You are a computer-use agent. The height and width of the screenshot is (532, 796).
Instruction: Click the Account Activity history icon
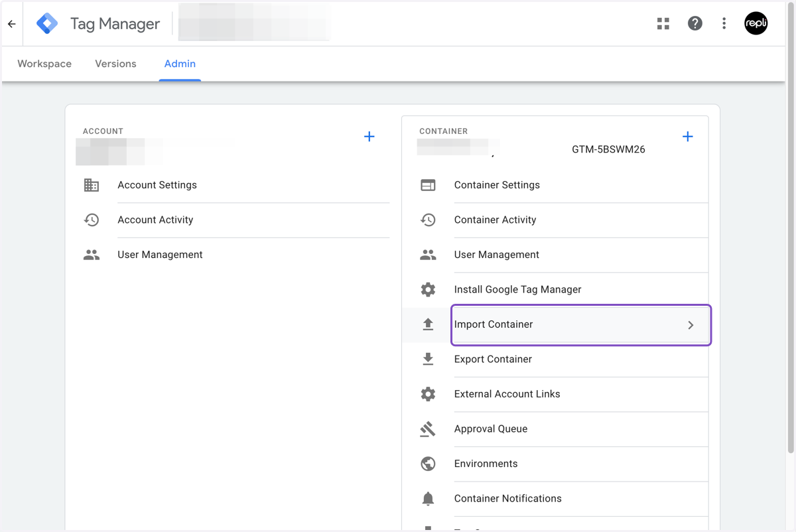tap(92, 220)
